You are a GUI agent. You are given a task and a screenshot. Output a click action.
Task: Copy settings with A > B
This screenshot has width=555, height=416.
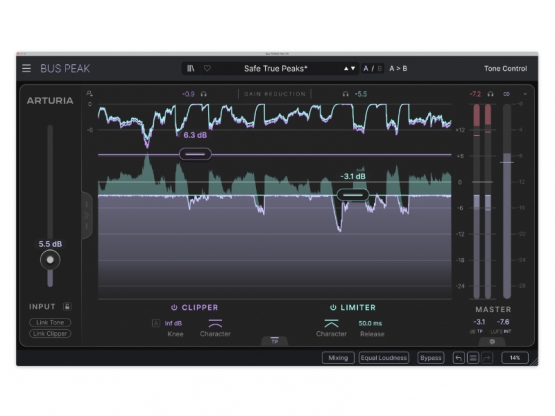pyautogui.click(x=398, y=69)
